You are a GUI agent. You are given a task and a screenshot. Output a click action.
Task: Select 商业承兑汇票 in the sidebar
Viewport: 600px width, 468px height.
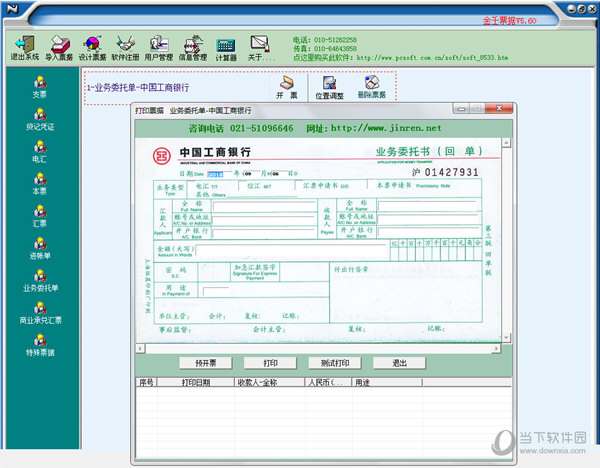coord(40,313)
